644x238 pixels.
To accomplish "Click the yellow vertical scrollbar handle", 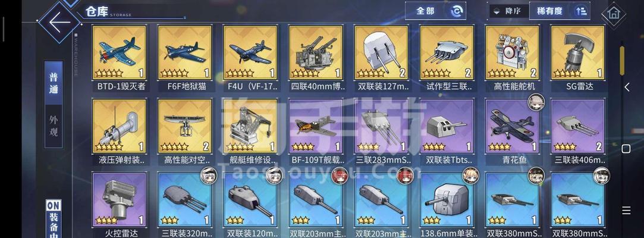I will click(622, 61).
